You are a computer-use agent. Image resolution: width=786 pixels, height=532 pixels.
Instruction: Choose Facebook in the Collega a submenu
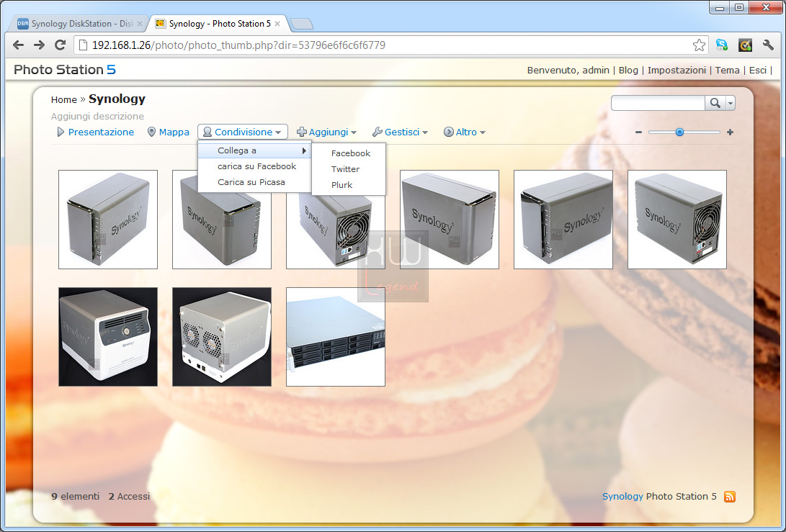(349, 153)
